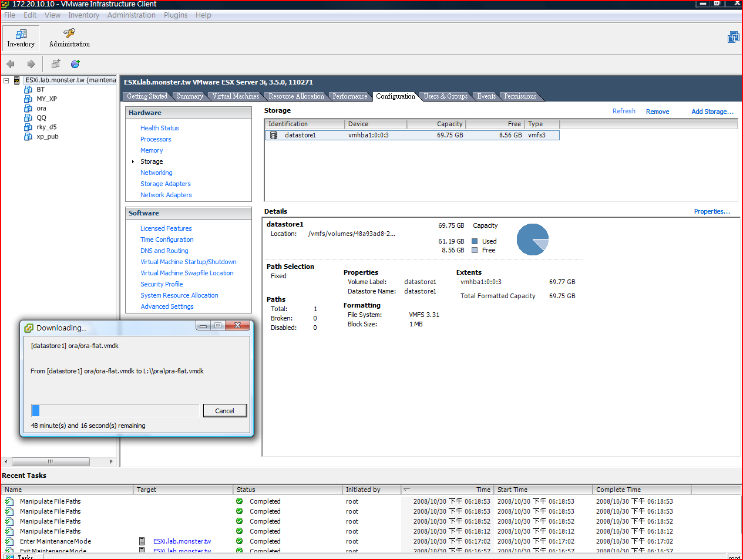Viewport: 743px width, 560px height.
Task: Cancel the ora-flat.vmdk download
Action: click(x=225, y=411)
